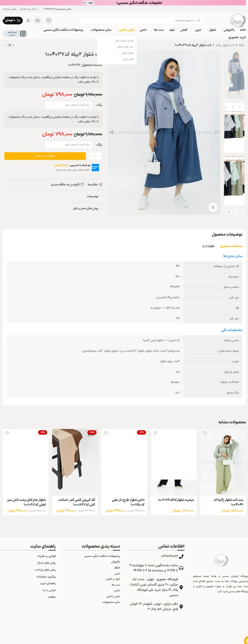Open the shopping cart button showing ۰ تومان
The height and width of the screenshot is (644, 248).
13,20
